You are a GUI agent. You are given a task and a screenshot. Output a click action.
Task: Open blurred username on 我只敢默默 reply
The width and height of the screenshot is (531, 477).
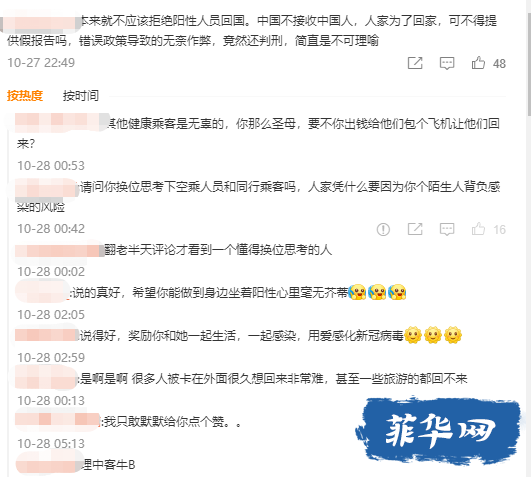tap(58, 420)
